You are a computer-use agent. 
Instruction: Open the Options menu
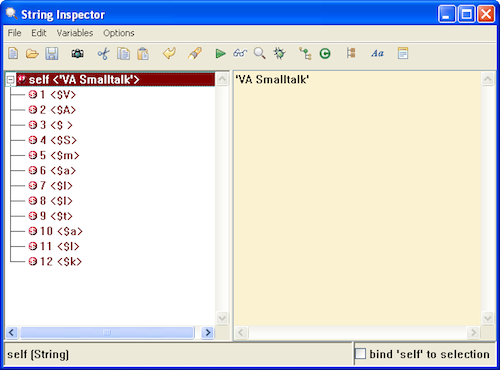[x=119, y=33]
